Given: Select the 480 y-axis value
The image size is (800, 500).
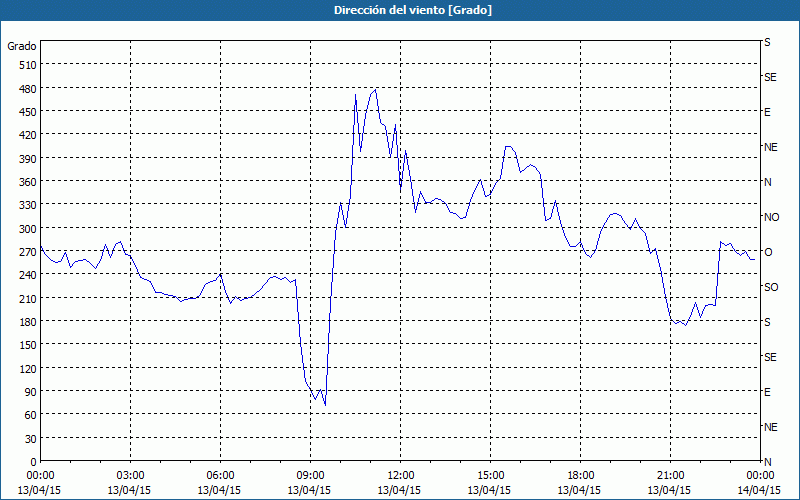Looking at the screenshot, I should point(28,88).
